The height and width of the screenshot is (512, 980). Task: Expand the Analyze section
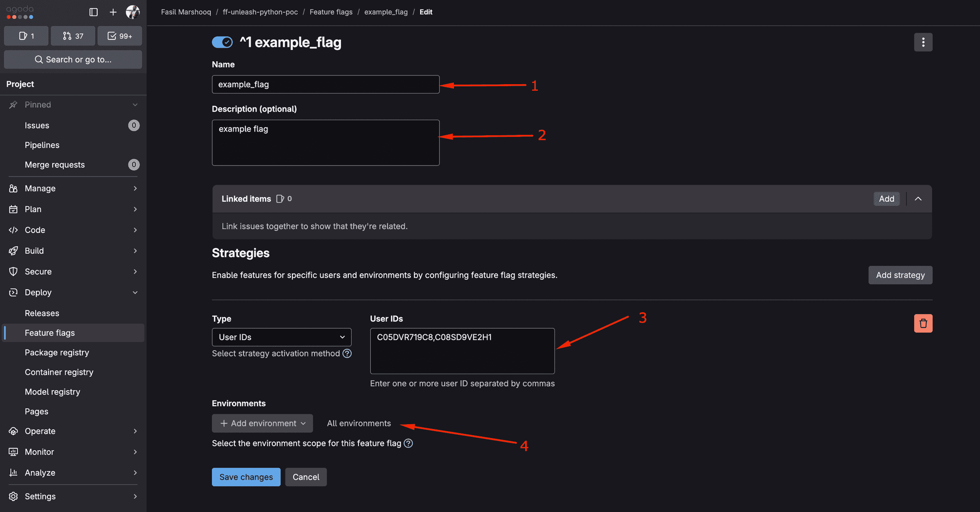[x=73, y=473]
